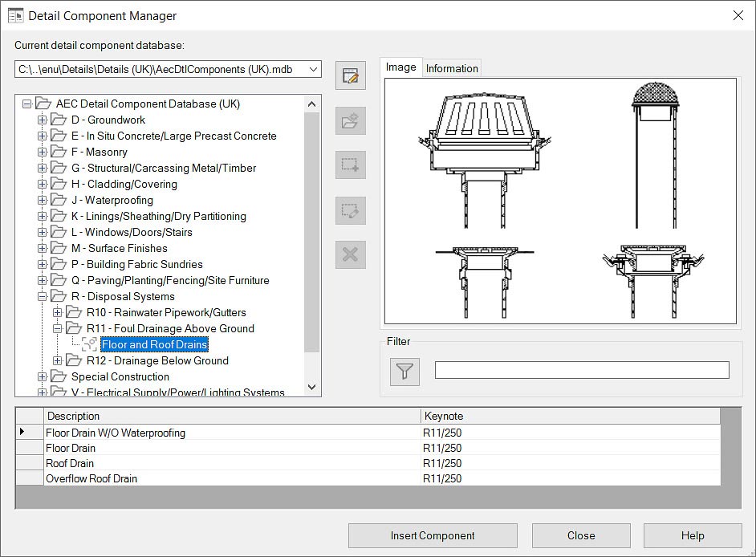This screenshot has width=756, height=557.
Task: Click the Add Group folder icon button
Action: (x=350, y=121)
